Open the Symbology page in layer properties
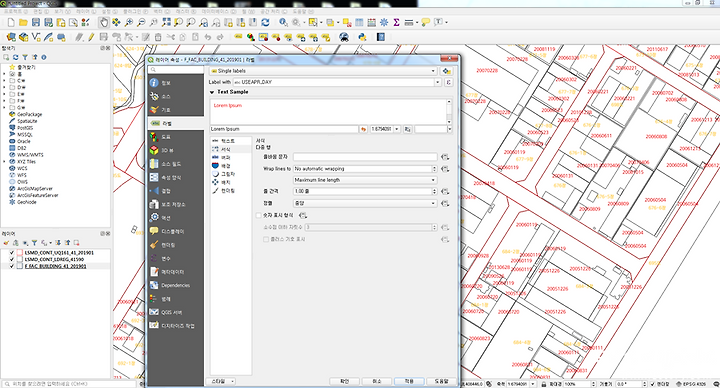 pyautogui.click(x=176, y=110)
